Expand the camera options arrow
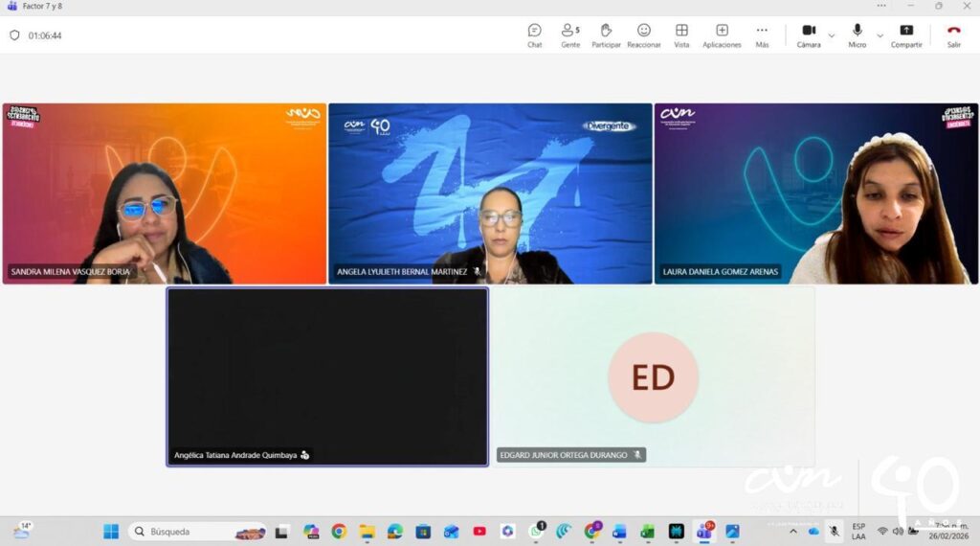Image resolution: width=980 pixels, height=546 pixels. coord(831,35)
